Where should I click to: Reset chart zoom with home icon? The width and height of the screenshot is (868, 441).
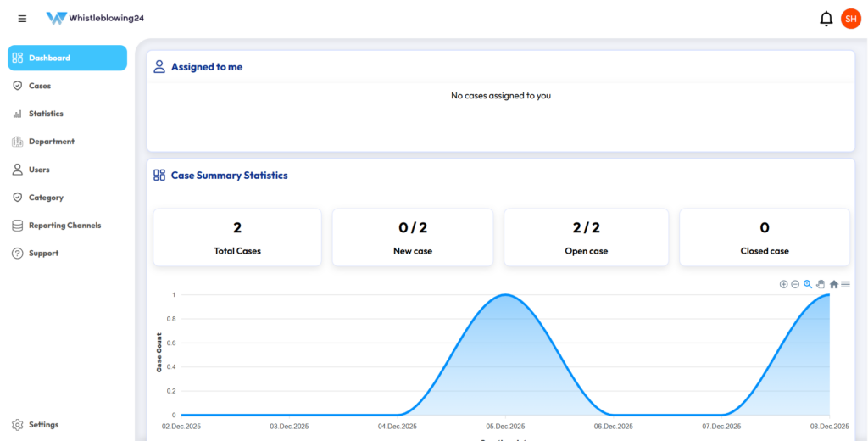pos(833,284)
